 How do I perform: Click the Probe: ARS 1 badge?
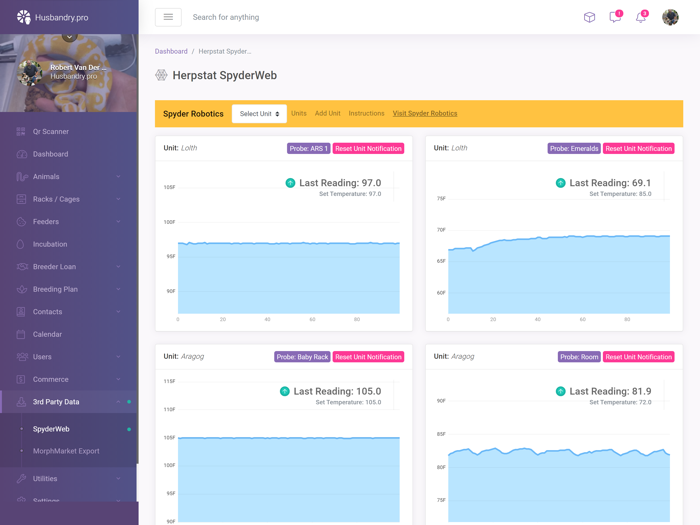308,149
